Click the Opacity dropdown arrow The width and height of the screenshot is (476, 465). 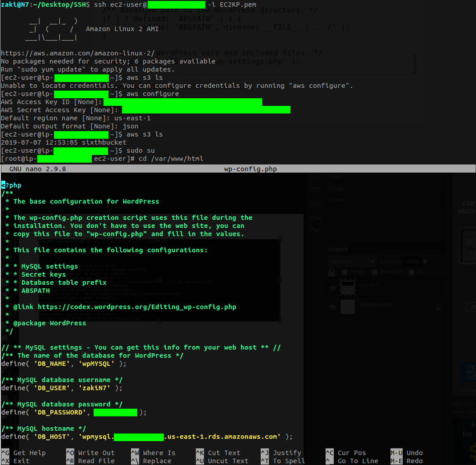(x=425, y=262)
